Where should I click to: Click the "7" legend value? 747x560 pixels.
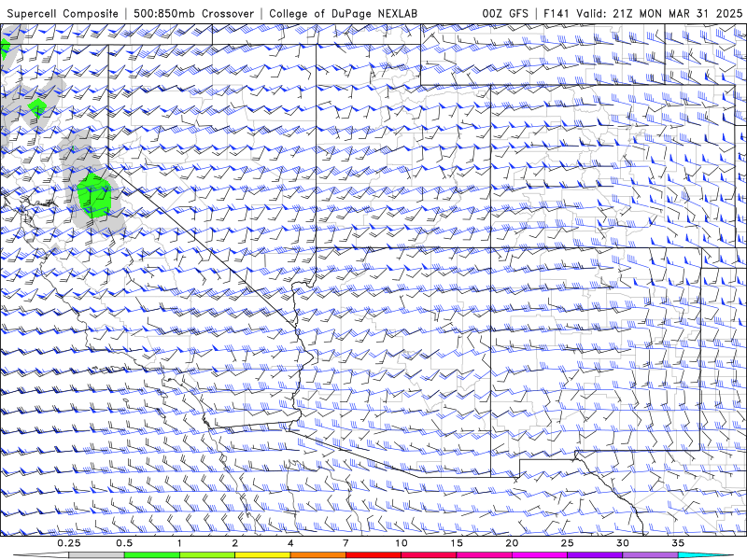[x=345, y=543]
